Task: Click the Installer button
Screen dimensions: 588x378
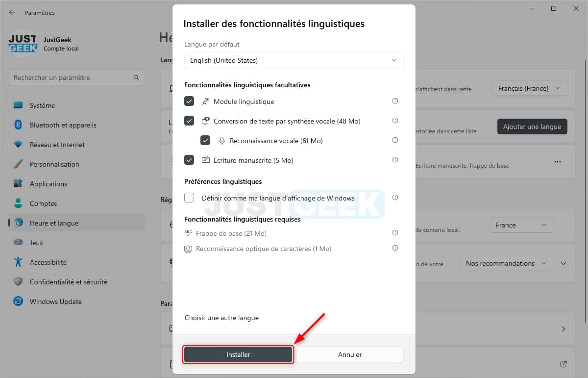Action: coord(238,354)
